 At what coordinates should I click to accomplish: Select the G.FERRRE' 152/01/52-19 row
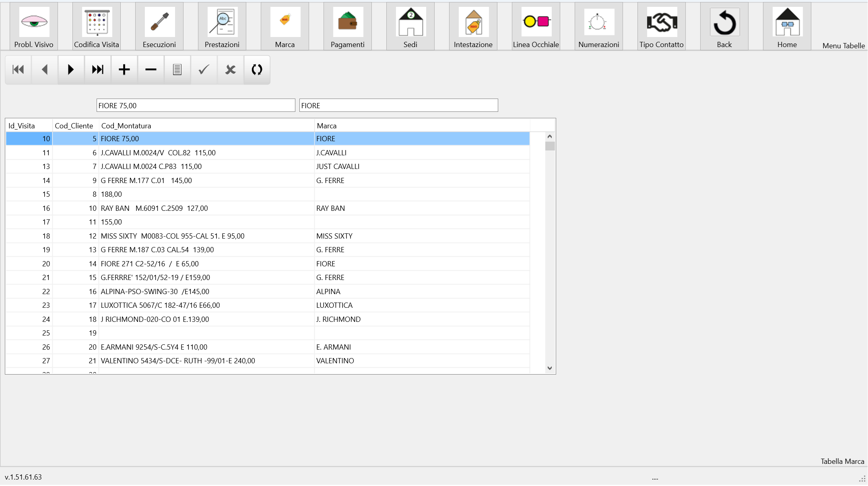pos(268,278)
